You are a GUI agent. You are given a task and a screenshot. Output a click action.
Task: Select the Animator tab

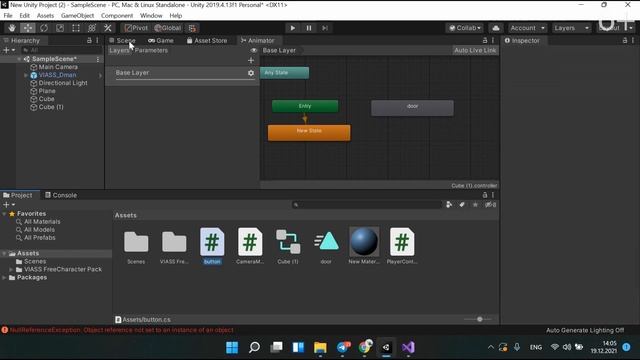coord(257,40)
